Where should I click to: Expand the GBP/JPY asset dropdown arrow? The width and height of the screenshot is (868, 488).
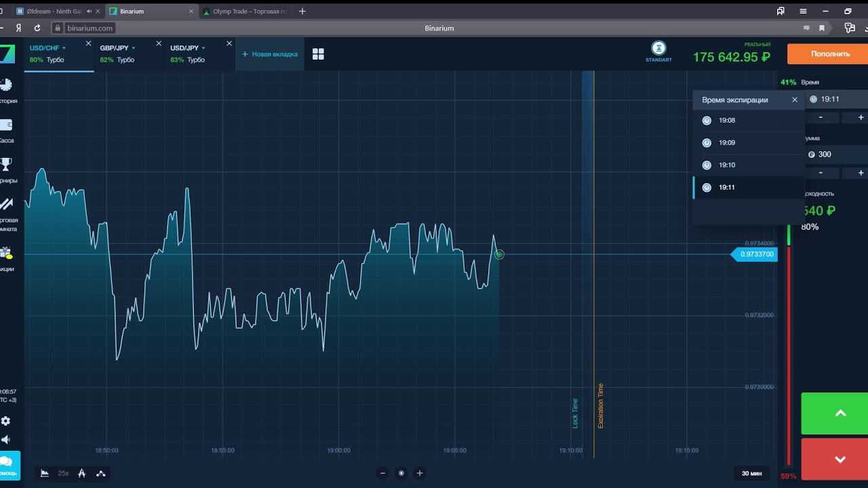point(134,48)
